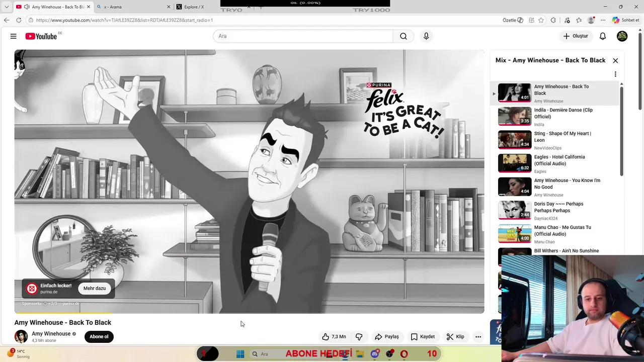View site information lock icon

tap(31, 20)
